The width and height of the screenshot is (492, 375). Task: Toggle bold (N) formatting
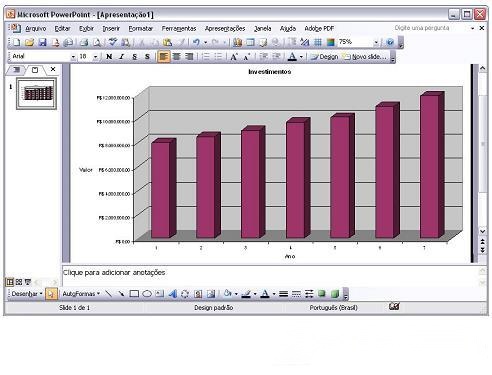click(x=109, y=57)
